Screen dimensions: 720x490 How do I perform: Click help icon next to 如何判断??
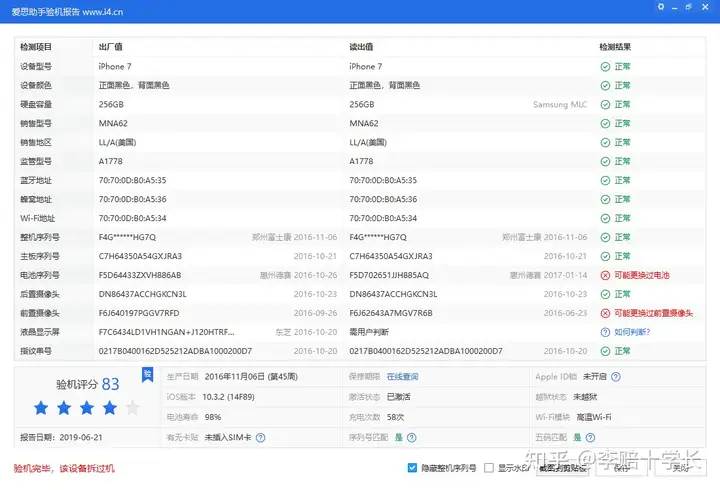[605, 332]
